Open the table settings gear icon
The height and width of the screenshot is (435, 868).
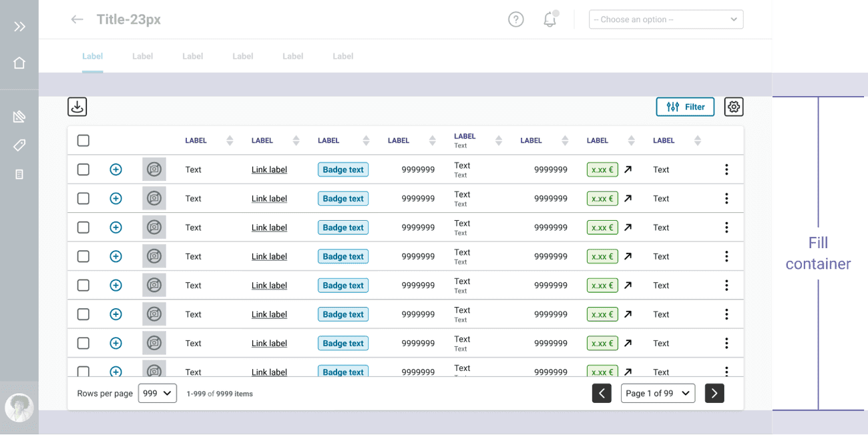pos(733,106)
